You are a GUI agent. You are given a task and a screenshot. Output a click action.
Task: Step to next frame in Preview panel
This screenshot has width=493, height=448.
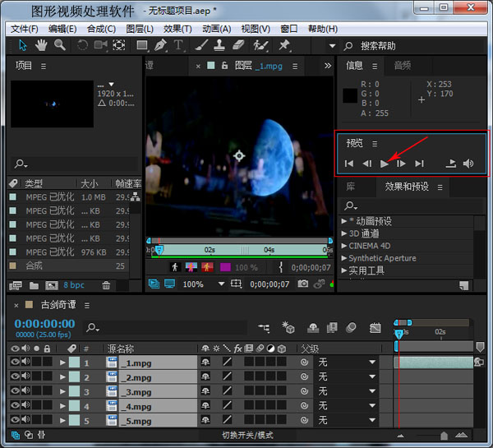pyautogui.click(x=401, y=164)
